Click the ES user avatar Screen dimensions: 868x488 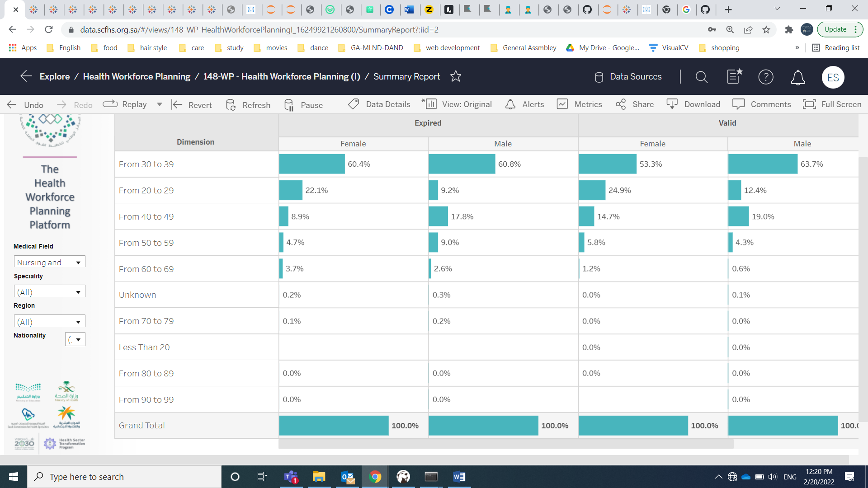833,77
